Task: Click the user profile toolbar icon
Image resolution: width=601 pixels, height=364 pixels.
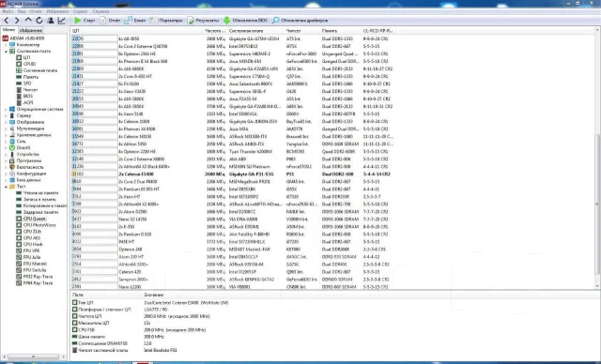Action: pos(50,21)
